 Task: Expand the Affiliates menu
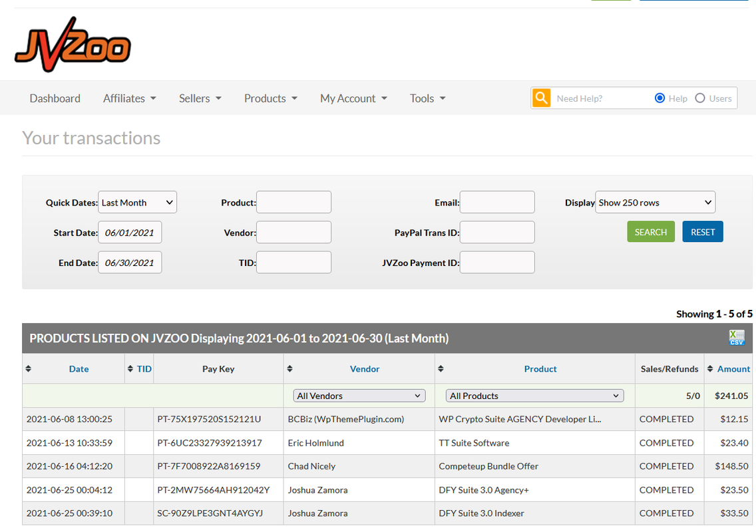coord(129,98)
